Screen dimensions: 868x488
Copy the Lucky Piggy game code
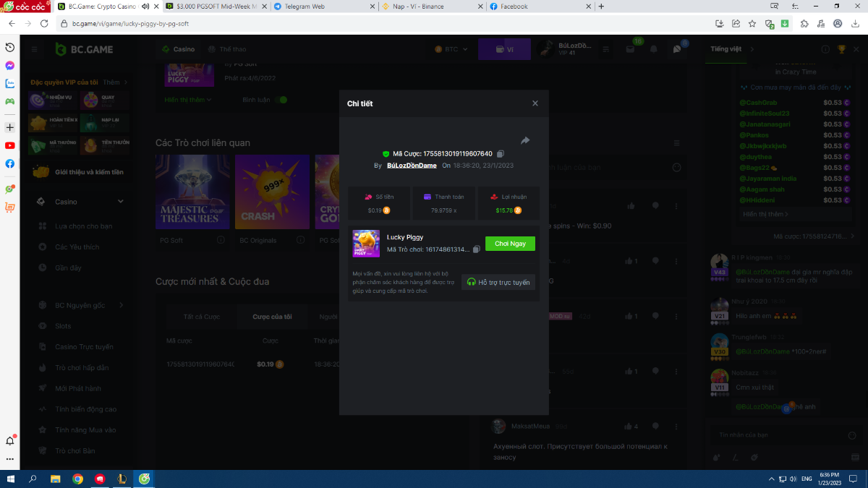coord(476,249)
